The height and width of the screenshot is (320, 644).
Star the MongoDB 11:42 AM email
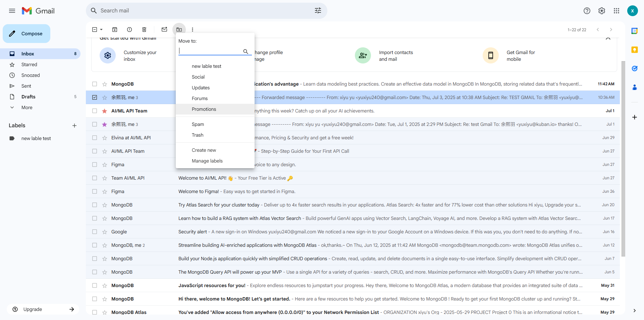click(x=105, y=84)
